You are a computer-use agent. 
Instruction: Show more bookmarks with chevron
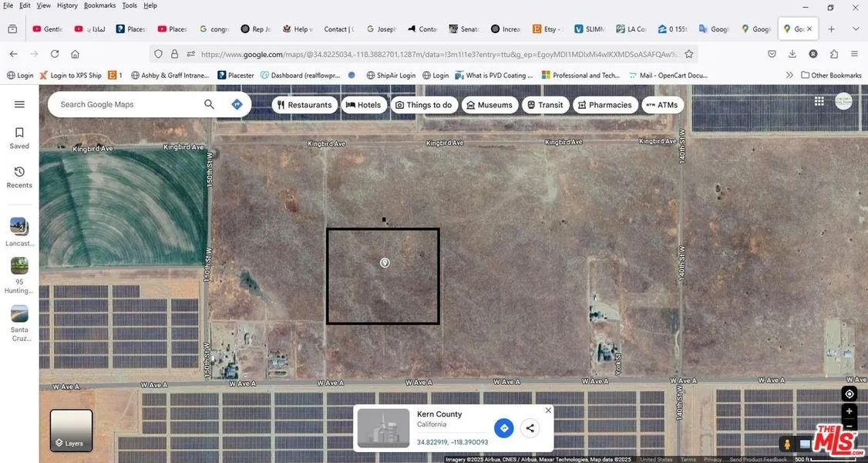[789, 75]
